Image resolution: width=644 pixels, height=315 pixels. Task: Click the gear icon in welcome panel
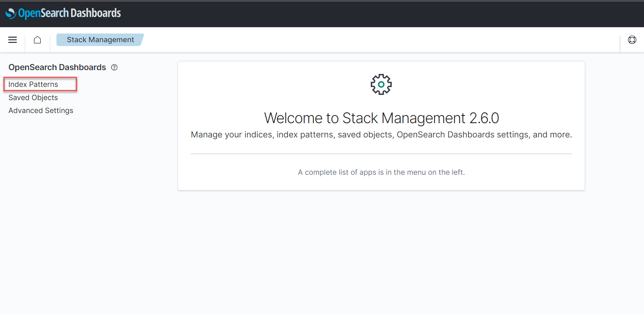(x=381, y=84)
